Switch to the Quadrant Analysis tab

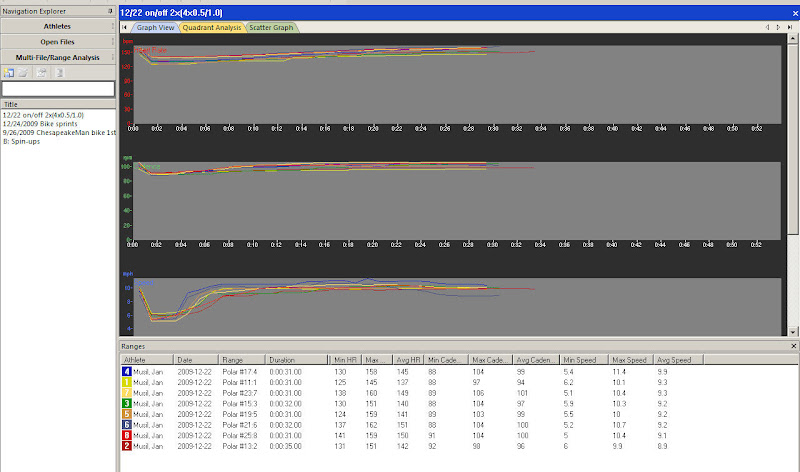tap(212, 27)
